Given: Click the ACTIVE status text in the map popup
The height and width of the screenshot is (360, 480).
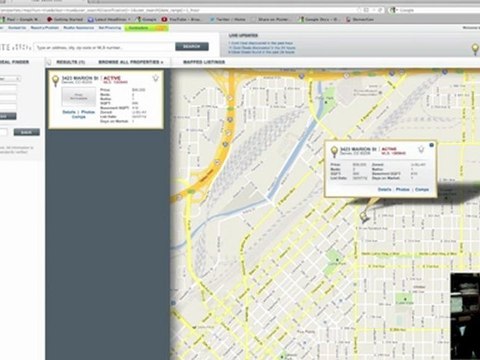Looking at the screenshot, I should pyautogui.click(x=389, y=149).
